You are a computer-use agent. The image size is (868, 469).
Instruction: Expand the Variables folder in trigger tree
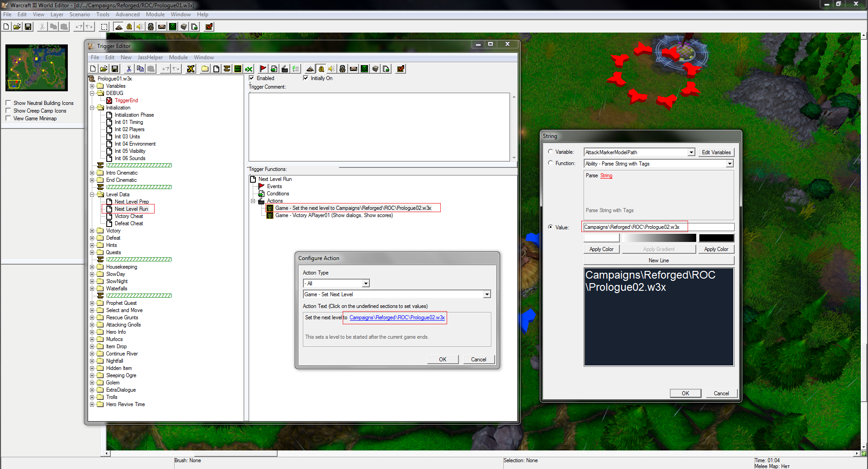coord(92,86)
